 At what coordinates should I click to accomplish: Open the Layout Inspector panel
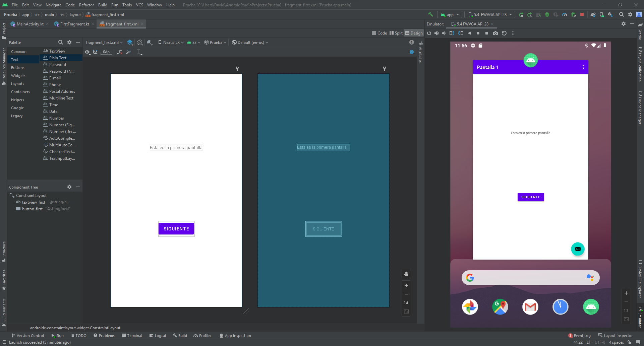coord(616,335)
